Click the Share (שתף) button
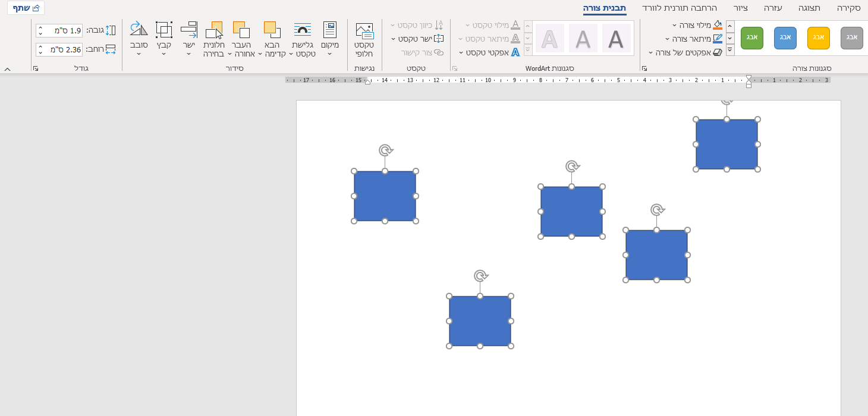The height and width of the screenshot is (416, 868). point(27,8)
